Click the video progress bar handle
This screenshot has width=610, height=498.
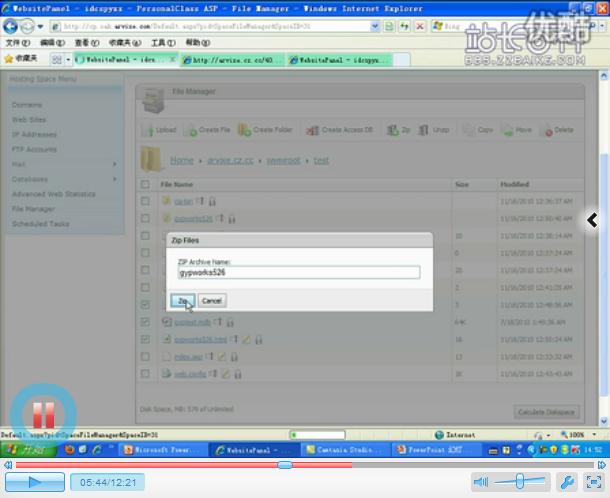[285, 465]
